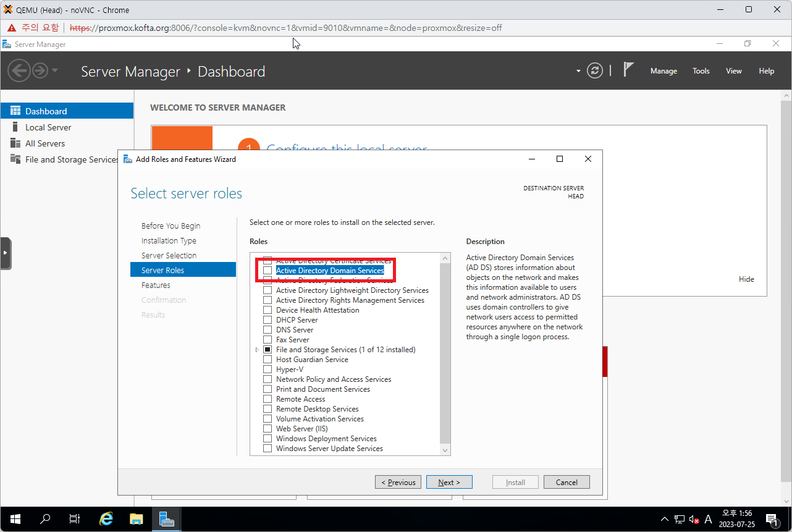Image resolution: width=792 pixels, height=532 pixels.
Task: Go to the Features wizard step
Action: click(156, 285)
